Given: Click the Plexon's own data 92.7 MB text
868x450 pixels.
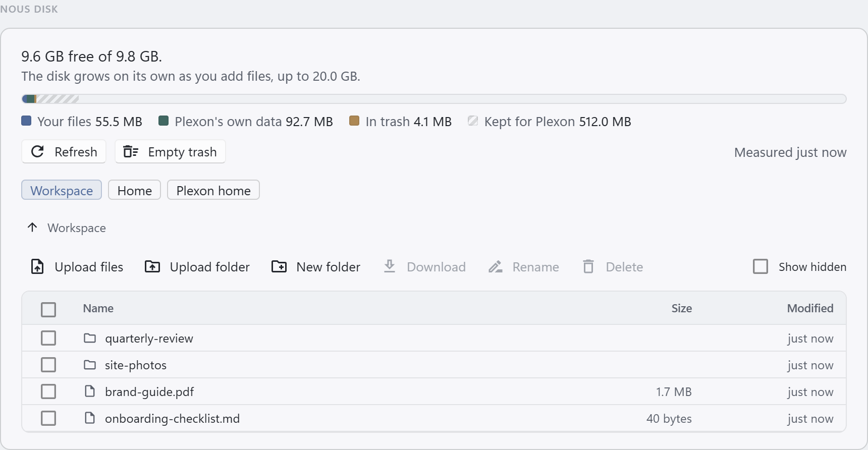Looking at the screenshot, I should click(x=254, y=122).
